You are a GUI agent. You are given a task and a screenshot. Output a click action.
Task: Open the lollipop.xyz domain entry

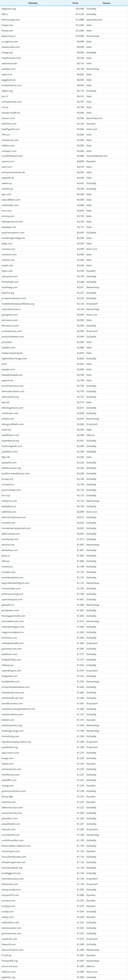(x=8, y=665)
